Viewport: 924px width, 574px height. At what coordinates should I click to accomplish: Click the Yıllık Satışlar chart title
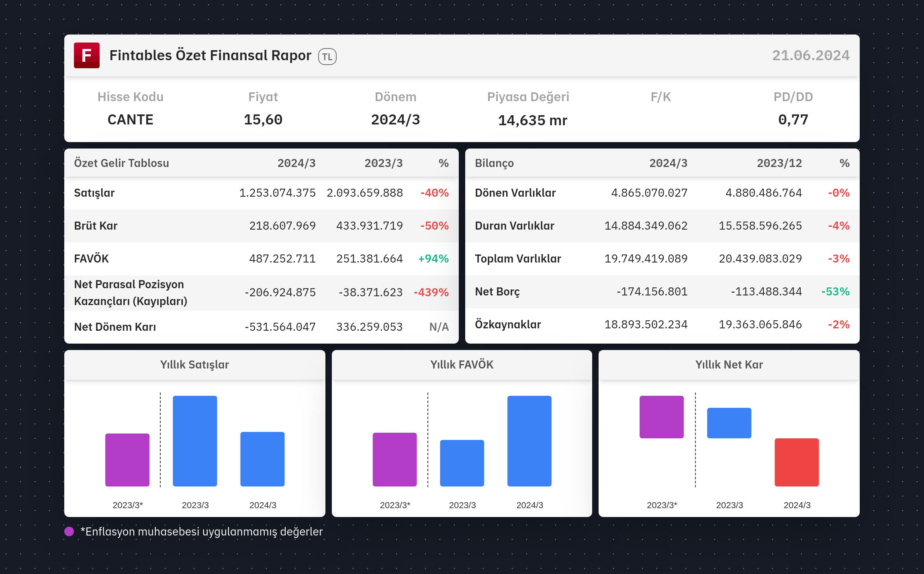(x=194, y=364)
